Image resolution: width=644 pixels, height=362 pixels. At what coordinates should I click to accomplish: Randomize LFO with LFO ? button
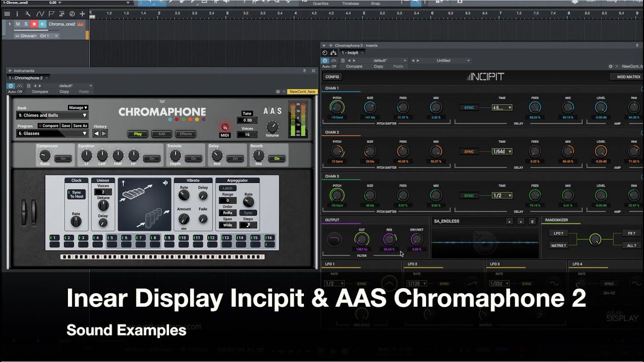click(558, 233)
